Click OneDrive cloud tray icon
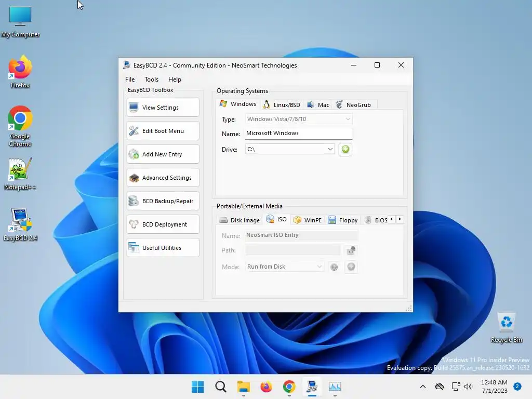Image resolution: width=532 pixels, height=399 pixels. pos(440,387)
